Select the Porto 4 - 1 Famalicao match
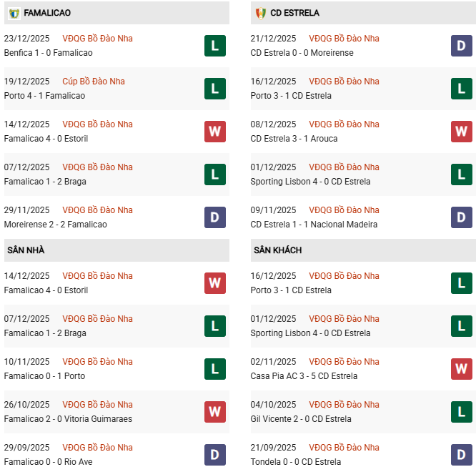The image size is (476, 472). point(44,96)
